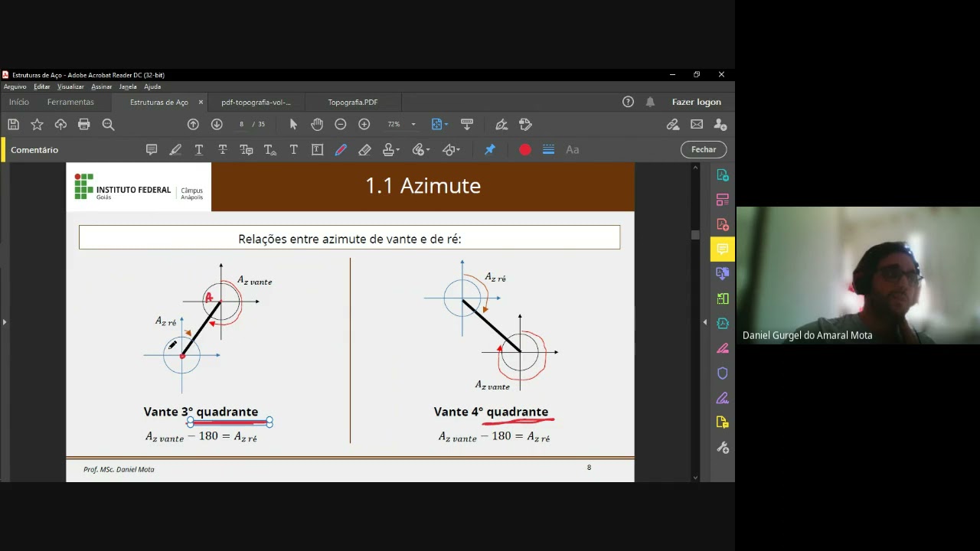Select the highlight text tool
The width and height of the screenshot is (980, 551).
coord(175,149)
